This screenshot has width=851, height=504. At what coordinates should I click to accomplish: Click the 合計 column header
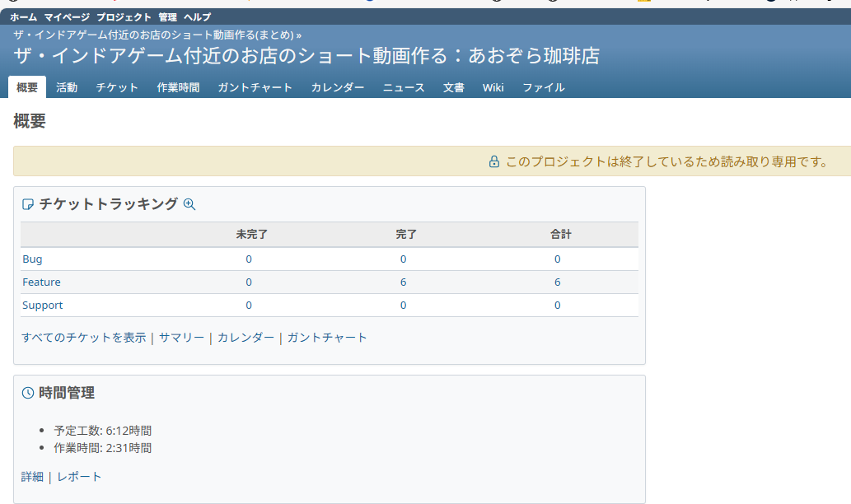click(561, 235)
